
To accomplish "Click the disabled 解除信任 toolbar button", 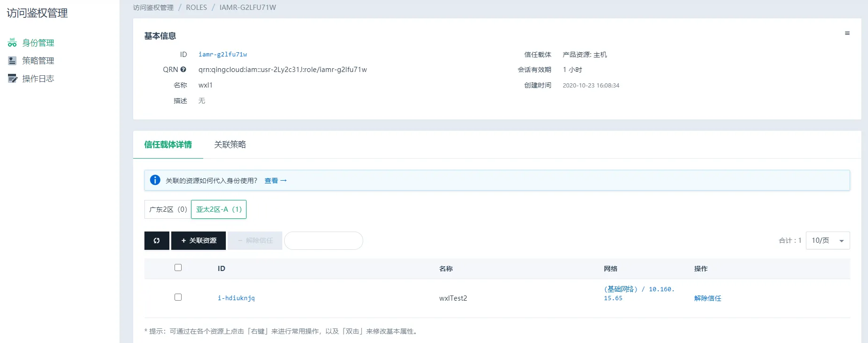I will (x=255, y=240).
